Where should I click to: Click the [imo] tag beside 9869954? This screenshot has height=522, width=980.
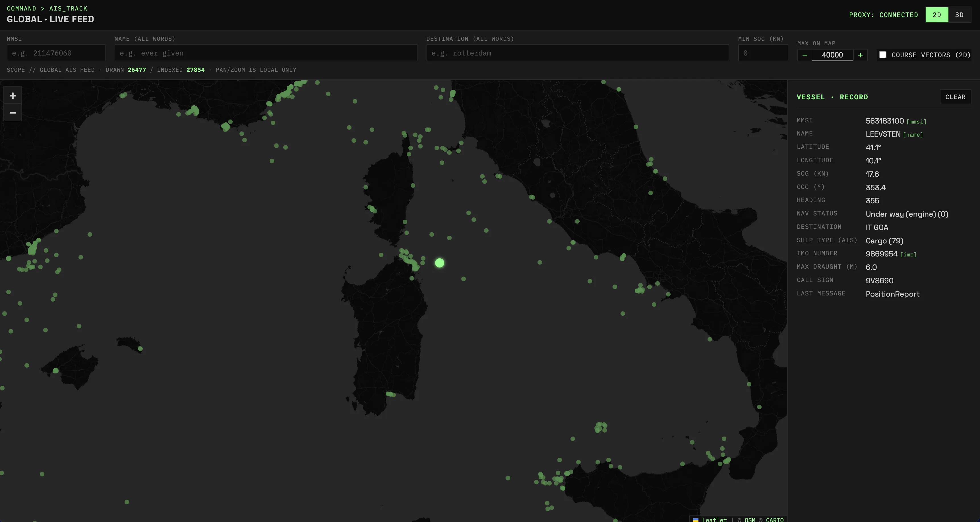908,255
